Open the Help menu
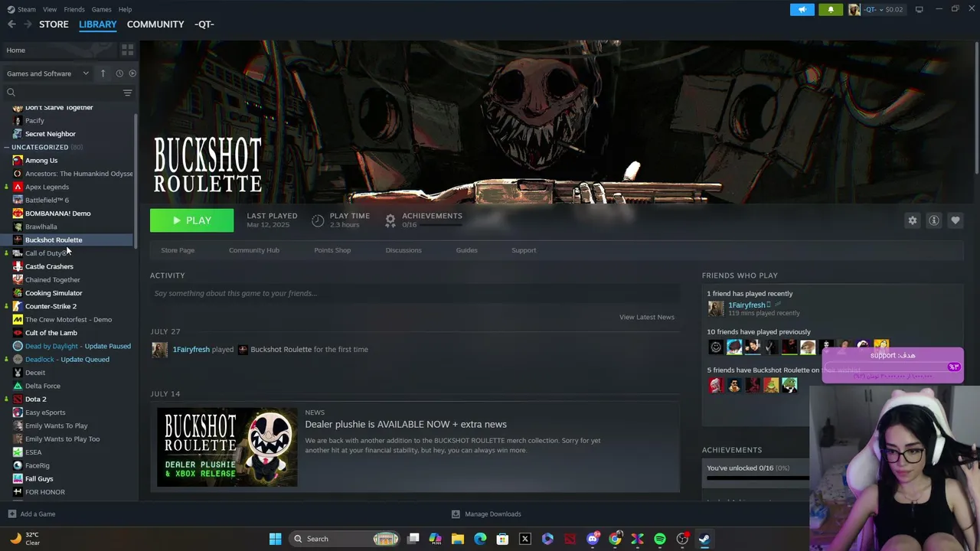This screenshot has width=980, height=551. click(125, 9)
